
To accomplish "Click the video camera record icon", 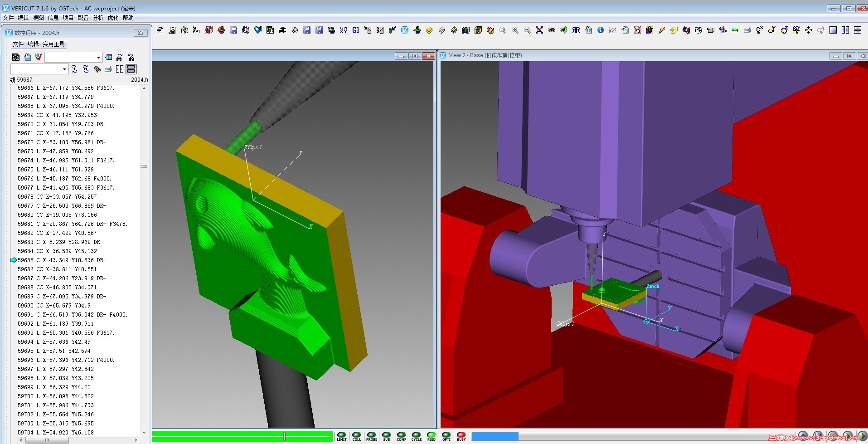I will (x=711, y=30).
